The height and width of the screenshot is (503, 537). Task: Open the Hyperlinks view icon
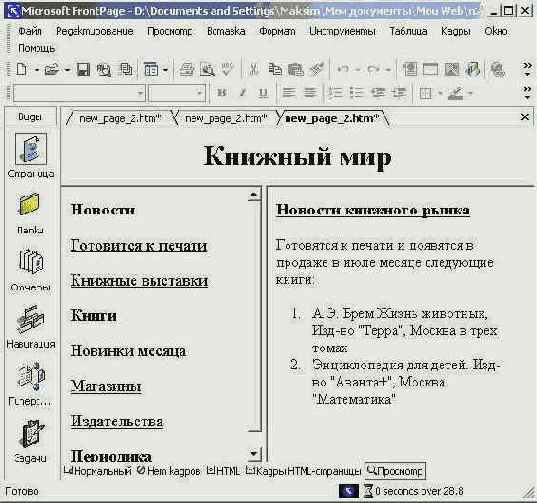tap(31, 376)
